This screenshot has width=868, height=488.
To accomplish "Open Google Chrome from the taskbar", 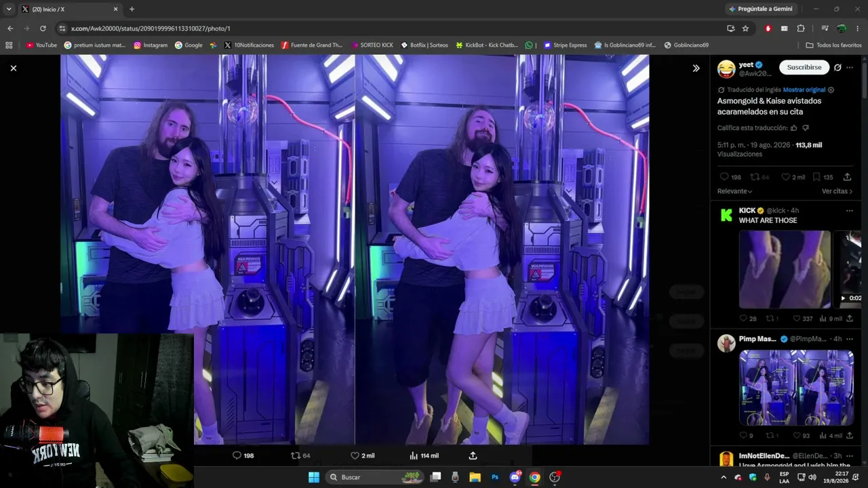I will pos(534,477).
